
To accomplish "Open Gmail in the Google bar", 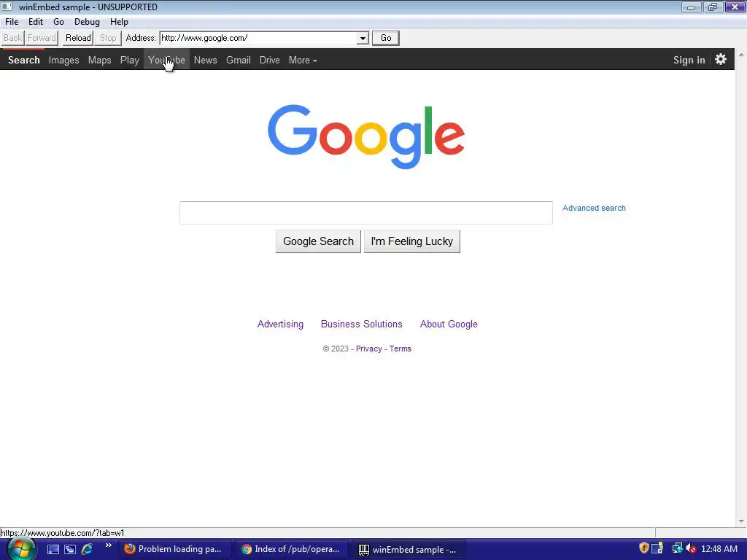I will coord(239,60).
